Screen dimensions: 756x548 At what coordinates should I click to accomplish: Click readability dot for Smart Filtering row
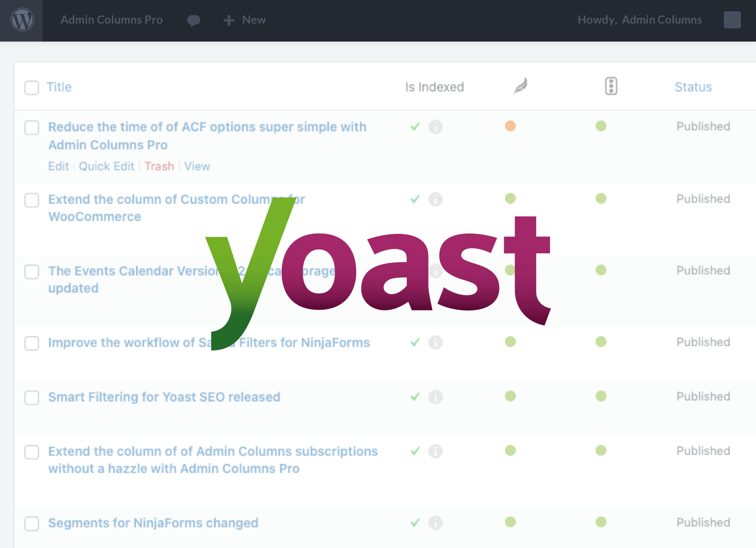[x=510, y=395]
